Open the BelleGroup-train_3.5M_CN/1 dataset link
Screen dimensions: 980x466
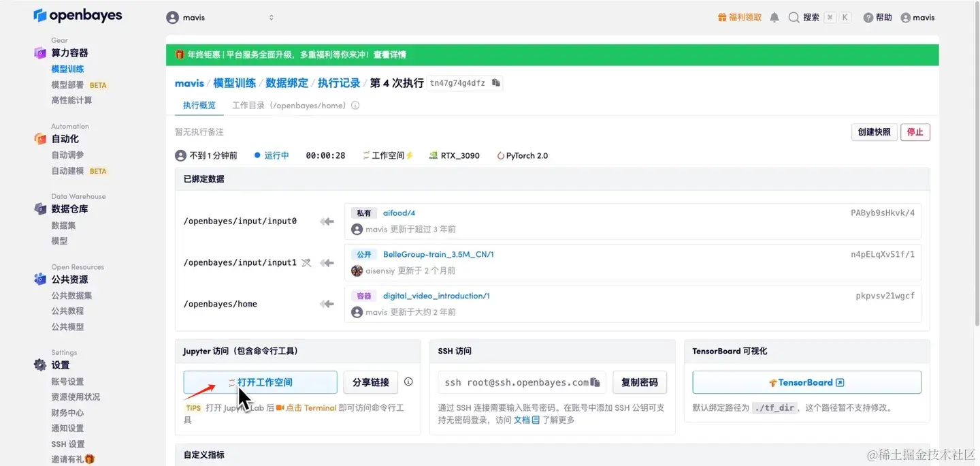point(438,255)
